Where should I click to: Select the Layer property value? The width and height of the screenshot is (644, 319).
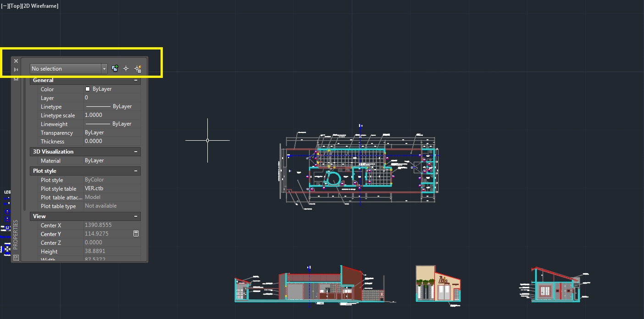click(111, 98)
